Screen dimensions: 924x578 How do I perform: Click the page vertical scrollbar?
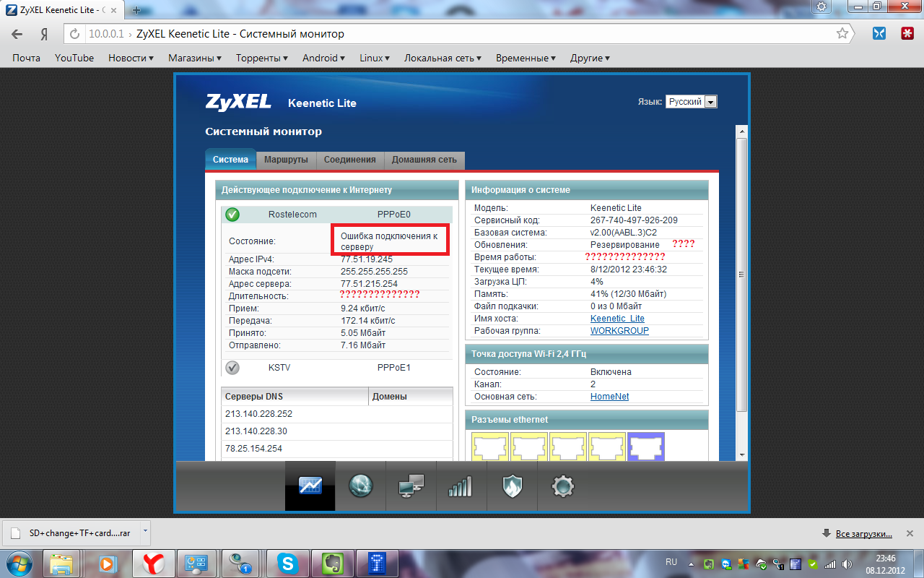point(741,275)
